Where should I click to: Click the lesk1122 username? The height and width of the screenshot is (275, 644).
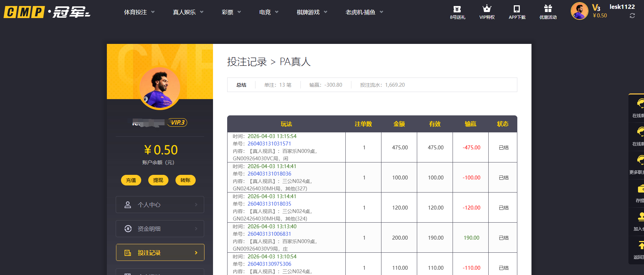622,7
